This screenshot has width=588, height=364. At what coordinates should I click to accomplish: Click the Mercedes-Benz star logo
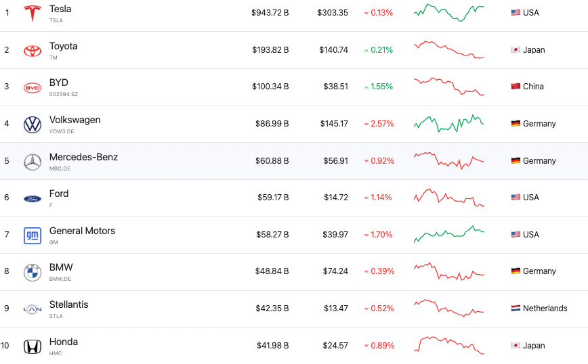(x=33, y=162)
